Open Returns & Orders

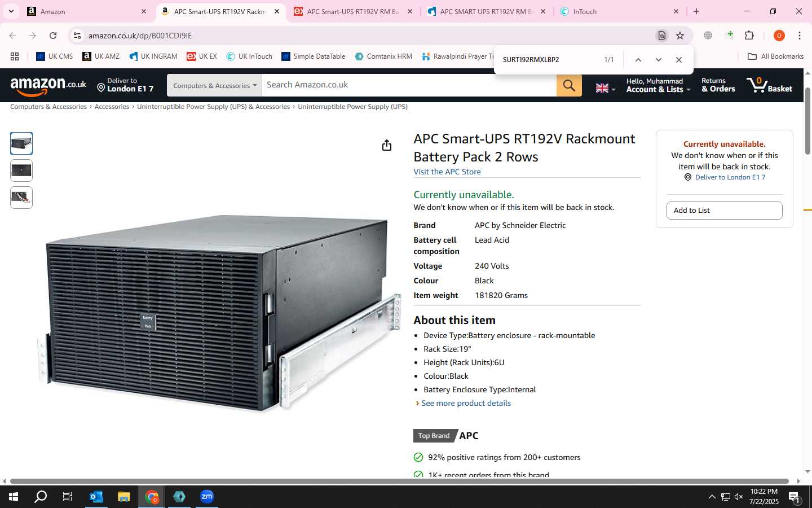point(718,85)
